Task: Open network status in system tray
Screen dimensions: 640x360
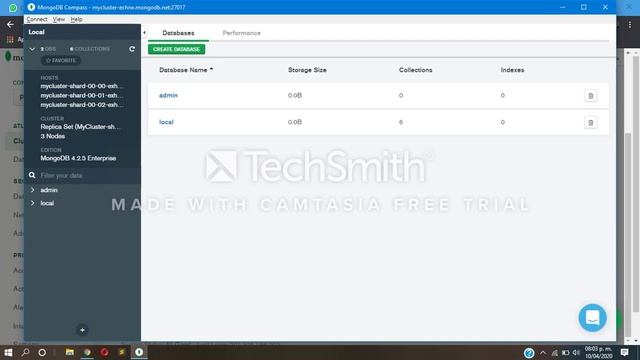Action: 554,353
